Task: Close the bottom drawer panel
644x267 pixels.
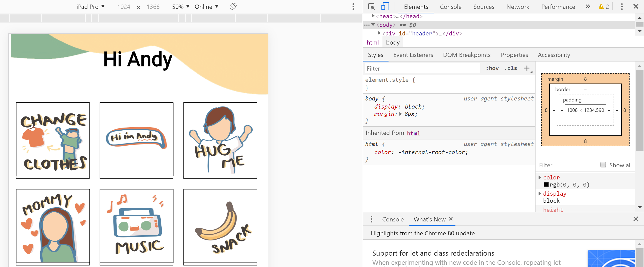Action: [x=636, y=219]
